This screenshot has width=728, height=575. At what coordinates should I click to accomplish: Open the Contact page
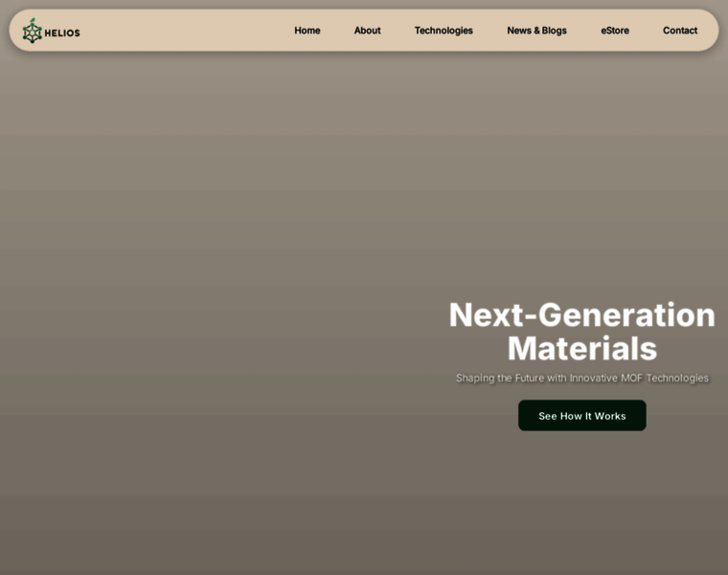click(x=680, y=31)
